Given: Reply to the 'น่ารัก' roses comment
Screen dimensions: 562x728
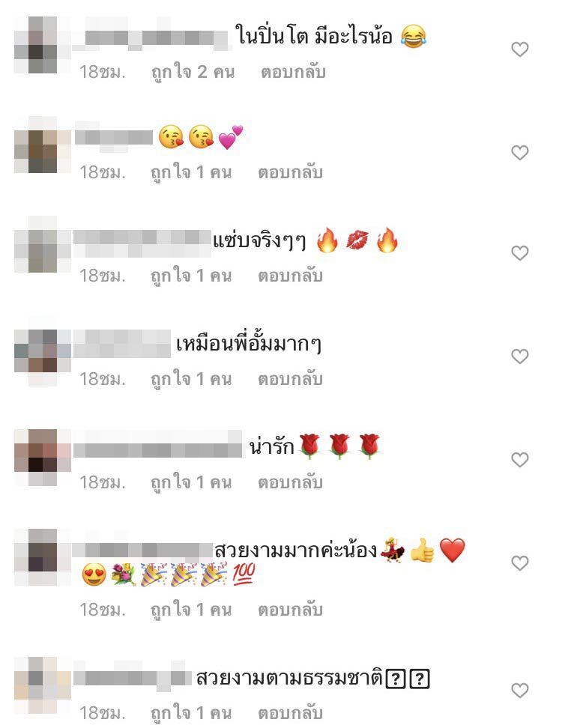Looking at the screenshot, I should [290, 483].
